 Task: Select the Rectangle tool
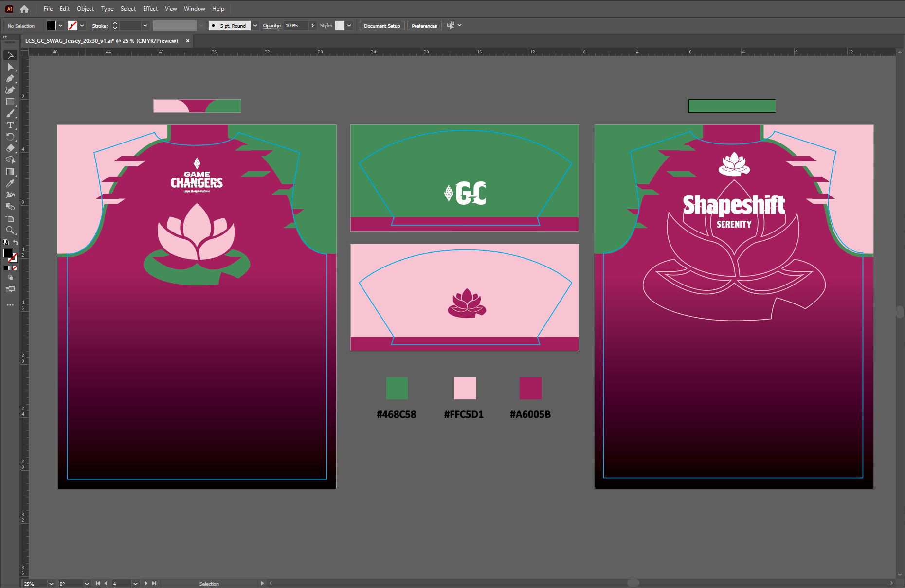[10, 102]
